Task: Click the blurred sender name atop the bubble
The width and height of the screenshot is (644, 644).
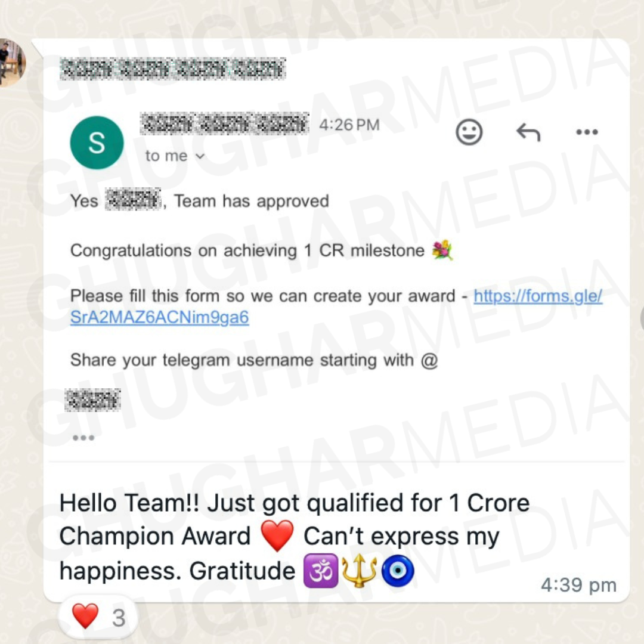Action: coord(172,69)
